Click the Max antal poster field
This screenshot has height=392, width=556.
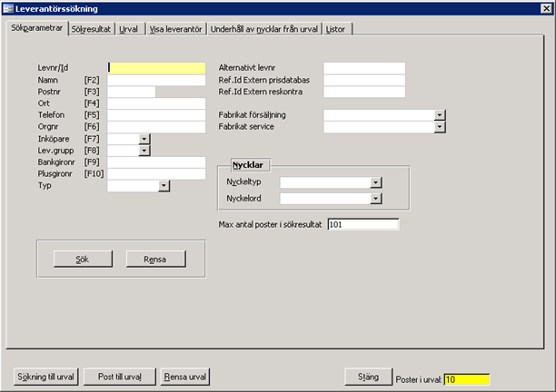click(x=362, y=224)
